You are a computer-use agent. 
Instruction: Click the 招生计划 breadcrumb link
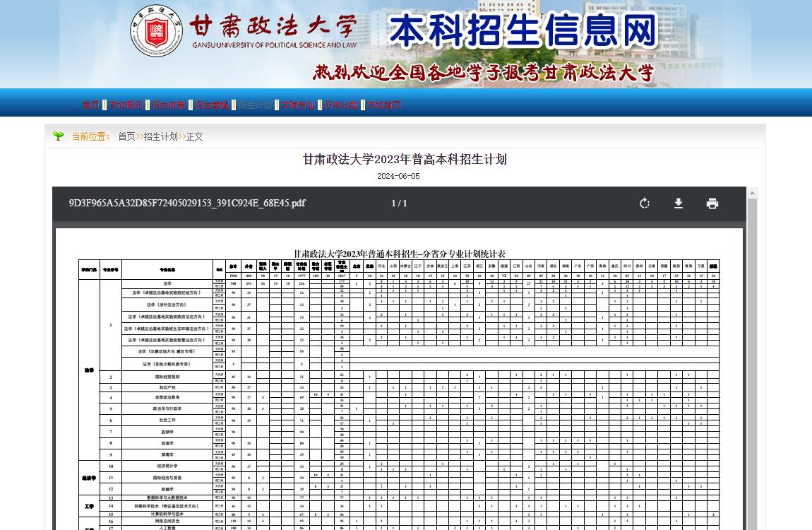point(160,136)
